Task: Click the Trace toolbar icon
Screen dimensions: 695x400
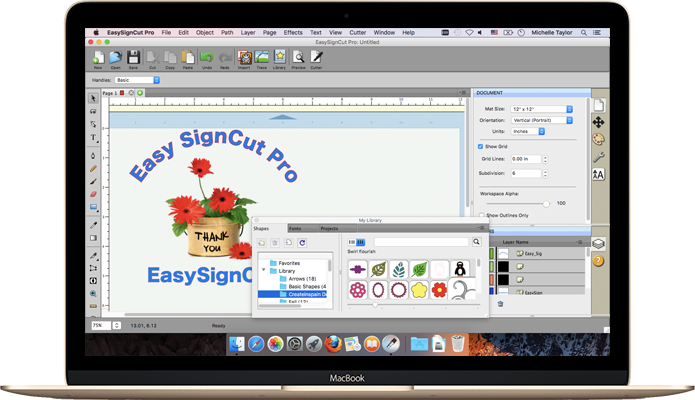Action: point(264,58)
